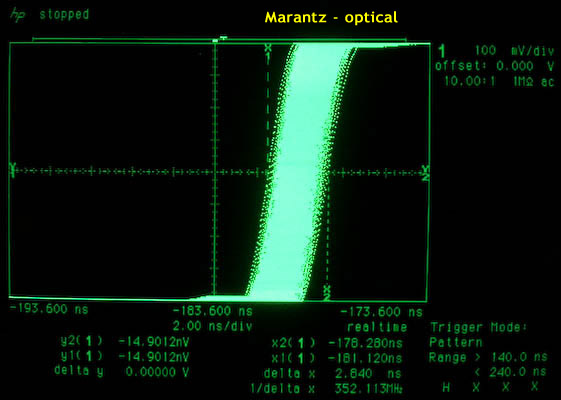Image resolution: width=561 pixels, height=400 pixels.
Task: Select the 100 mV/div vertical scale readout
Action: pyautogui.click(x=514, y=51)
